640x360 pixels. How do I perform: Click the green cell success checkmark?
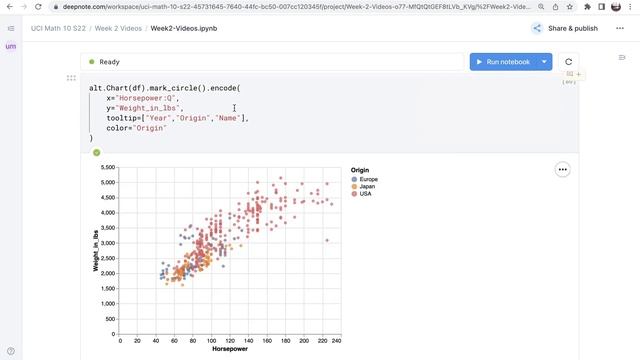pos(96,152)
